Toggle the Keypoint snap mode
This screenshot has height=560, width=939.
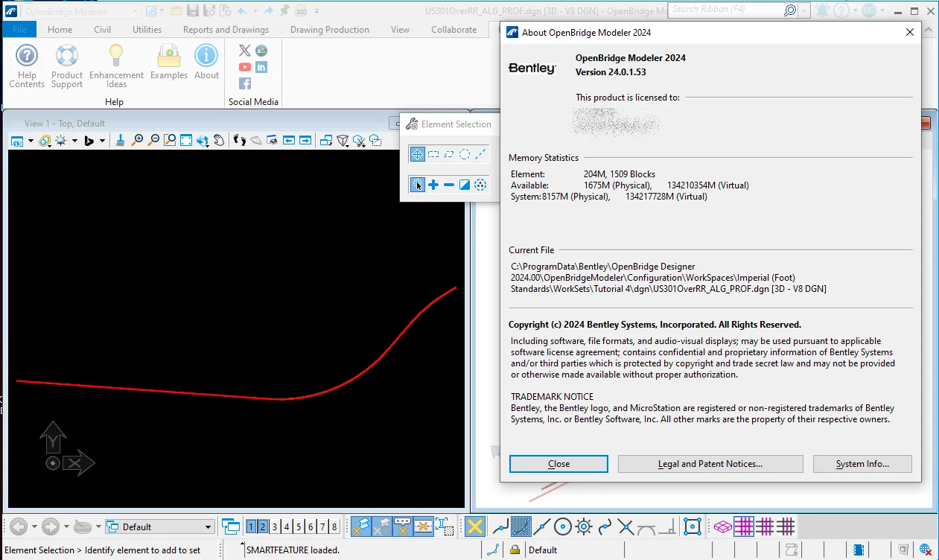pyautogui.click(x=521, y=526)
